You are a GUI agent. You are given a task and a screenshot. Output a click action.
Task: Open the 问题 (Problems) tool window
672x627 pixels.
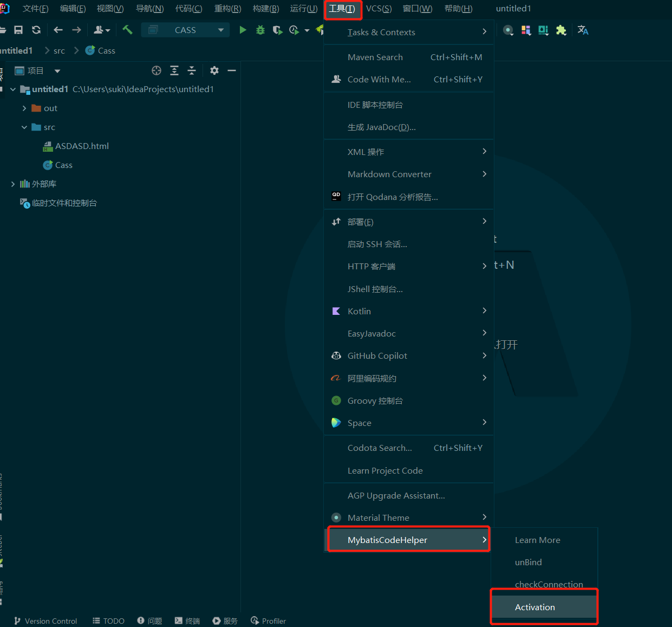pos(149,621)
